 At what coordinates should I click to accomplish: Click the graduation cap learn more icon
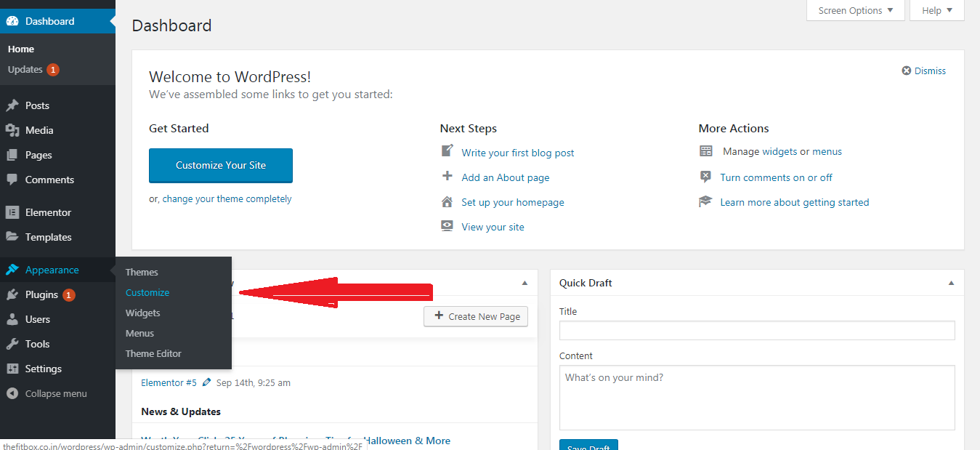[x=705, y=201]
